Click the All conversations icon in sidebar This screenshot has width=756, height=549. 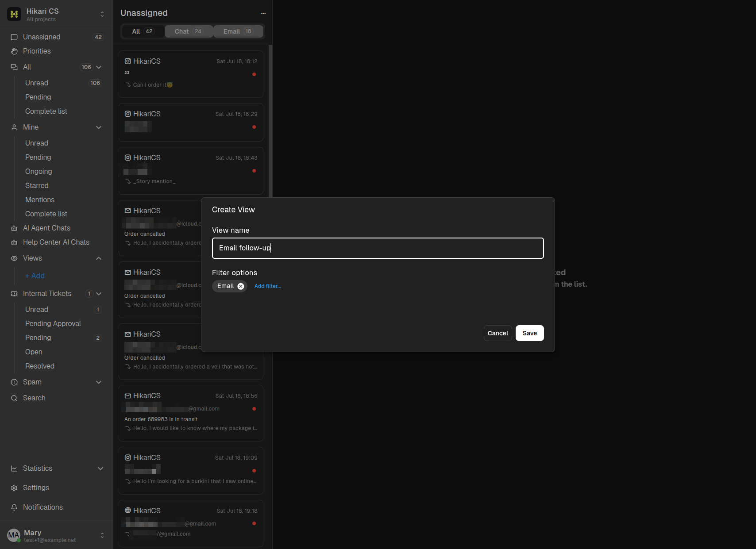(14, 67)
